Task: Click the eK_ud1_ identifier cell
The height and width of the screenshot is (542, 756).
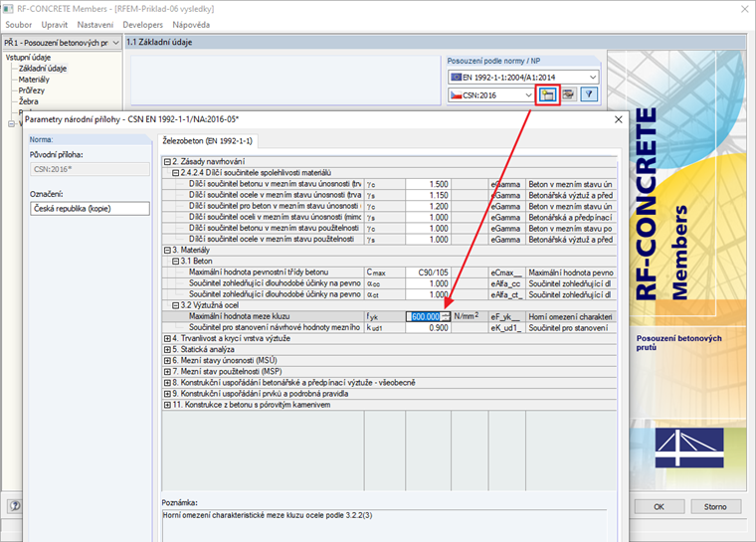Action: tap(506, 328)
